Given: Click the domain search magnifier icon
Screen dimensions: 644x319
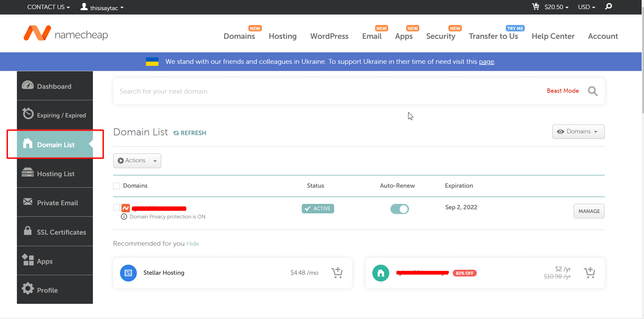Looking at the screenshot, I should click(x=593, y=91).
